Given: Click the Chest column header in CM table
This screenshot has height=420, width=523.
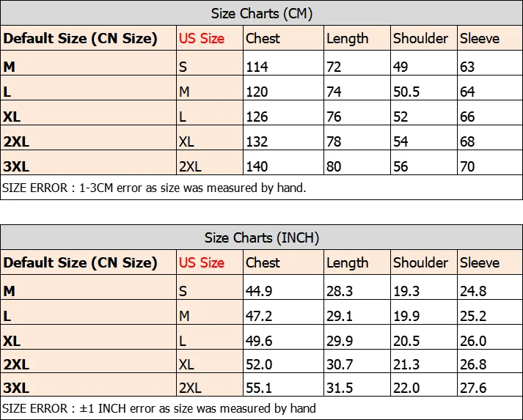Looking at the screenshot, I should 263,38.
